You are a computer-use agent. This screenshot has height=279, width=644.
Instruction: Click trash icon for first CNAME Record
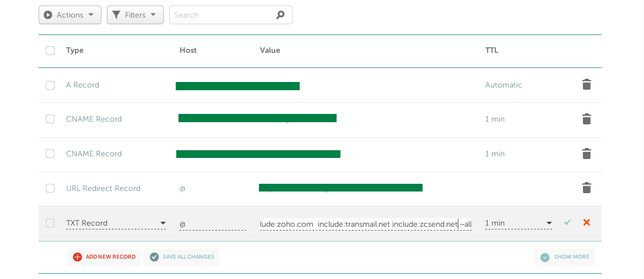tap(587, 119)
